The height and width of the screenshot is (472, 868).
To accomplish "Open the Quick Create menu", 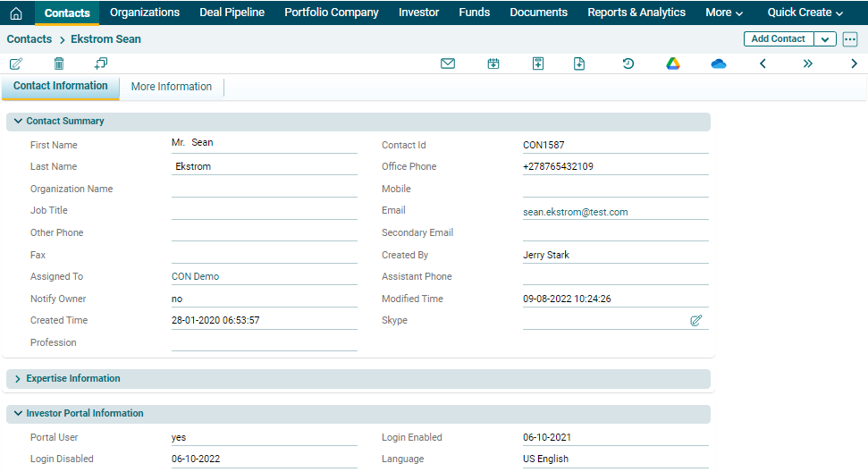I will pyautogui.click(x=805, y=13).
